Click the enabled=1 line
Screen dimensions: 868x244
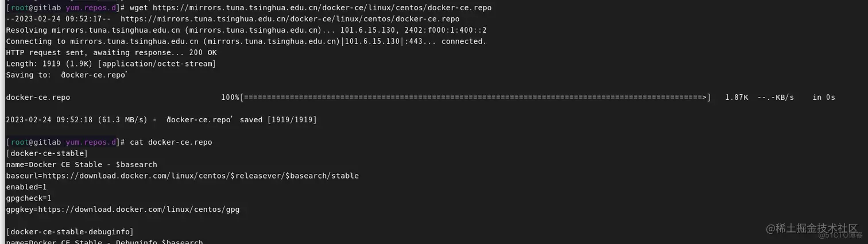pos(26,187)
